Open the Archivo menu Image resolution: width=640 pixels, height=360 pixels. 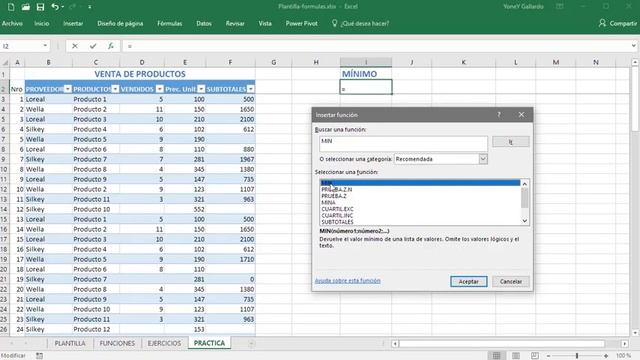click(12, 23)
